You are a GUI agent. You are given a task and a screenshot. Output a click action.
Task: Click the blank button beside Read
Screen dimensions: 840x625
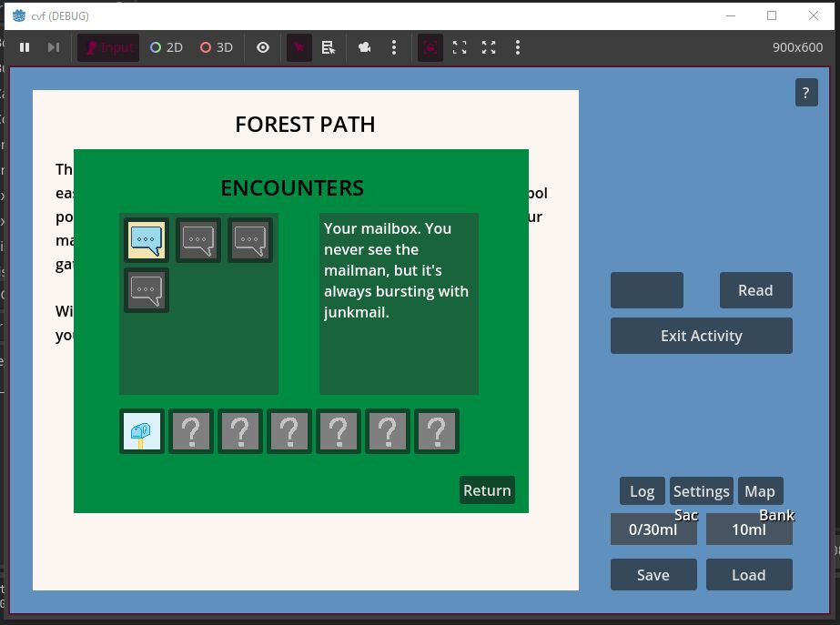tap(646, 290)
